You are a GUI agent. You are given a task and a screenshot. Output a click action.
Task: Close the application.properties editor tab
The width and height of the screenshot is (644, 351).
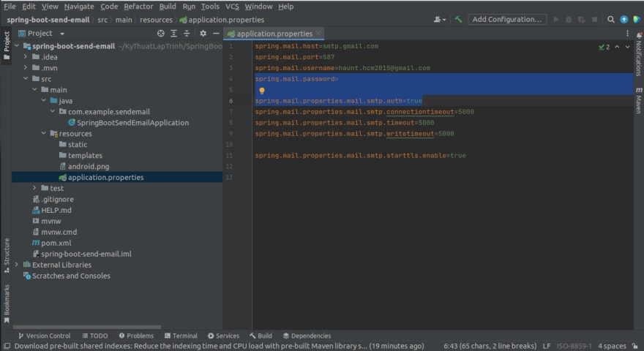tap(318, 34)
